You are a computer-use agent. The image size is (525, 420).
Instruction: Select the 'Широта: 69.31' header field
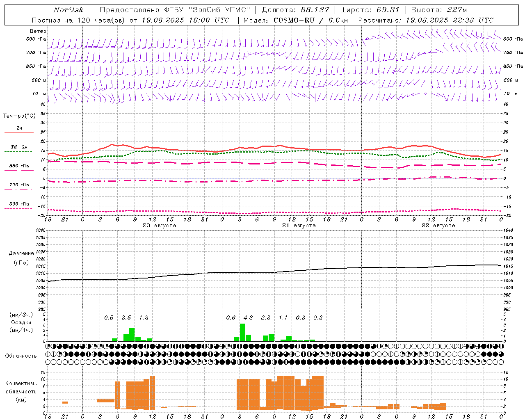(370, 10)
